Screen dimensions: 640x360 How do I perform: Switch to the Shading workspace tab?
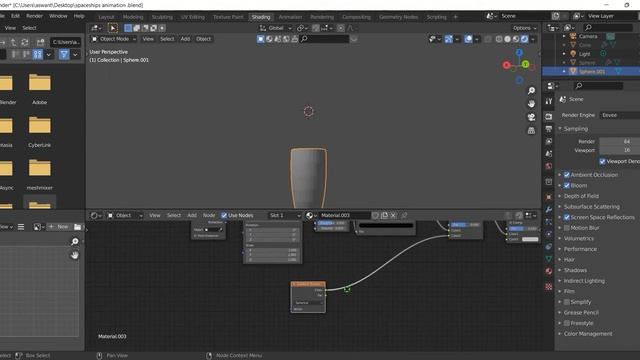(261, 17)
